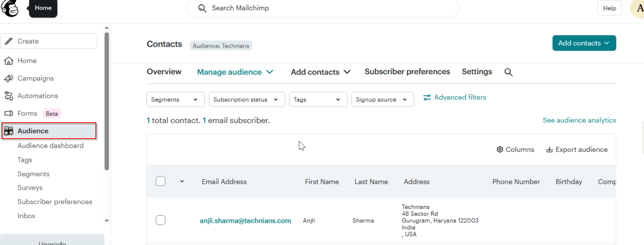Click the Audience people icon
The width and height of the screenshot is (644, 245).
pyautogui.click(x=9, y=131)
